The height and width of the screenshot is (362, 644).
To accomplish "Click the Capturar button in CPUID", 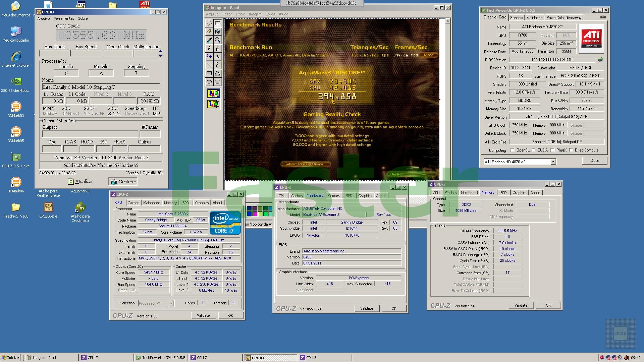I will point(123,182).
